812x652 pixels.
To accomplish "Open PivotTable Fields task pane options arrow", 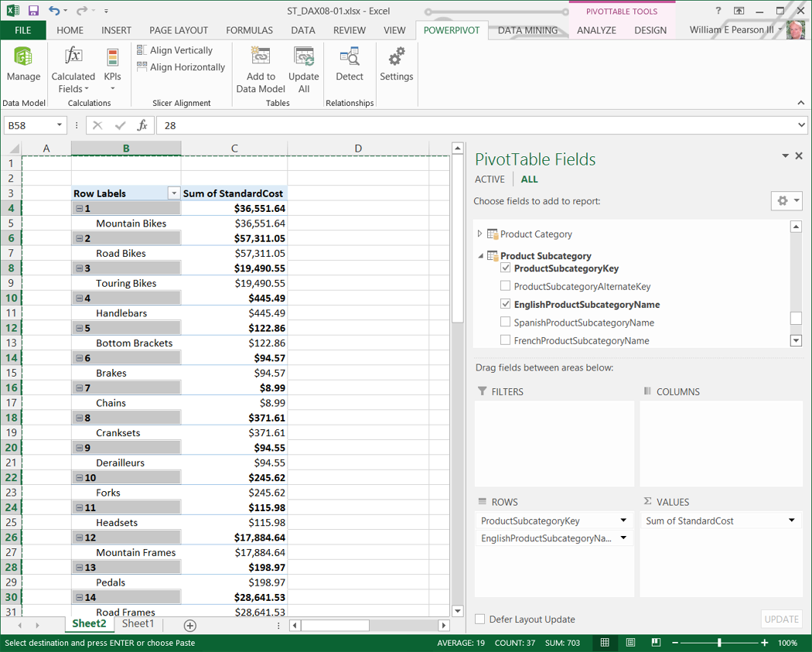I will pyautogui.click(x=785, y=156).
